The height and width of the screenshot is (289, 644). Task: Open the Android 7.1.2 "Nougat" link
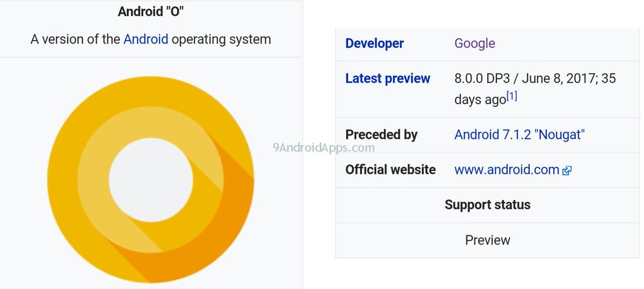click(x=519, y=135)
